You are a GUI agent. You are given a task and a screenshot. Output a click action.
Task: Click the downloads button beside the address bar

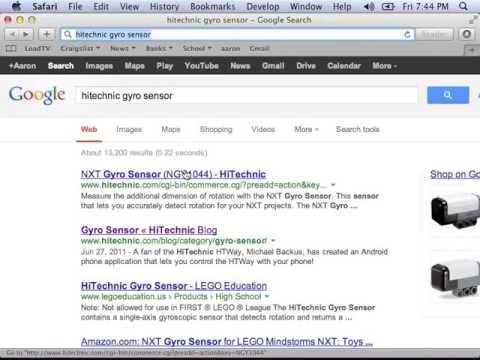coord(467,34)
